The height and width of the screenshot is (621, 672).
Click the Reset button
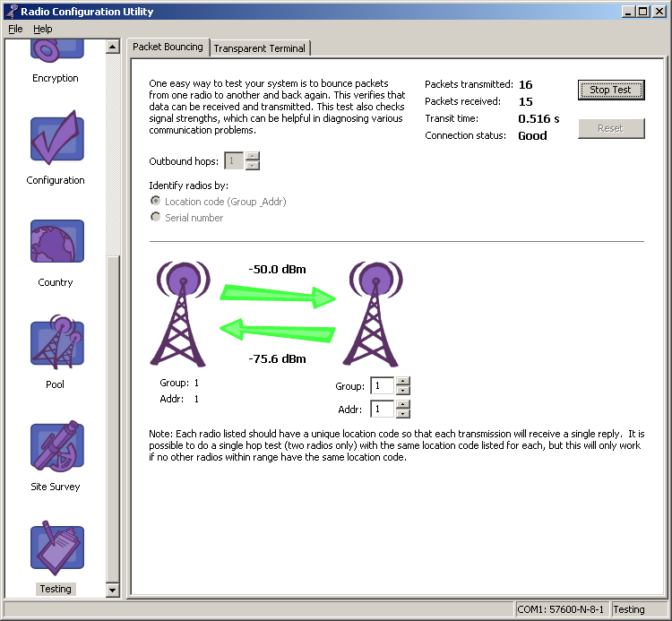point(611,128)
